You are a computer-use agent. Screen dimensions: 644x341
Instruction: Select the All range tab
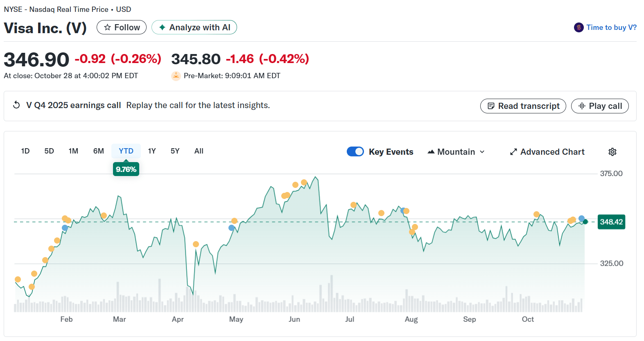click(199, 151)
